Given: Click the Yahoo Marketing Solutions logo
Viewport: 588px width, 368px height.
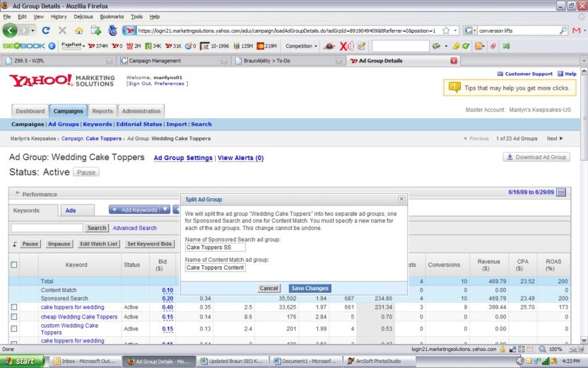Looking at the screenshot, I should [x=62, y=81].
